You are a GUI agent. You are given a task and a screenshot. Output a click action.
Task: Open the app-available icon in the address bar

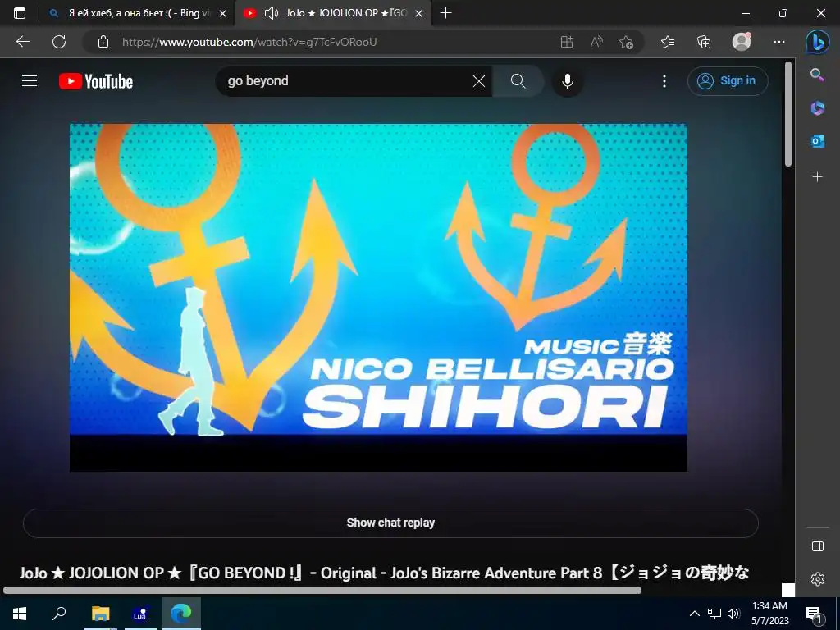coord(567,42)
